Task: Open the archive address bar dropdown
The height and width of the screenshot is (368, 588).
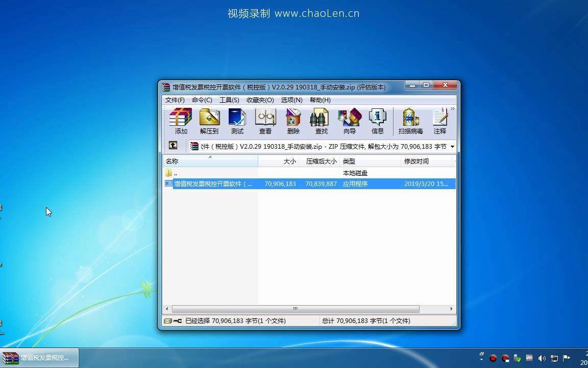Action: pos(451,146)
